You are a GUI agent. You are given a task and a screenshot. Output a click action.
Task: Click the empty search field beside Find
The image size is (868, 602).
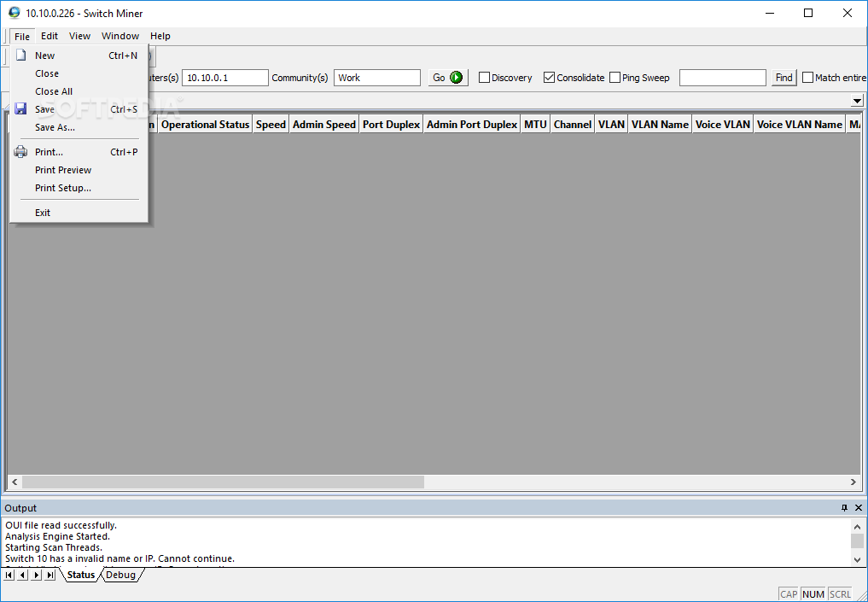(x=722, y=78)
